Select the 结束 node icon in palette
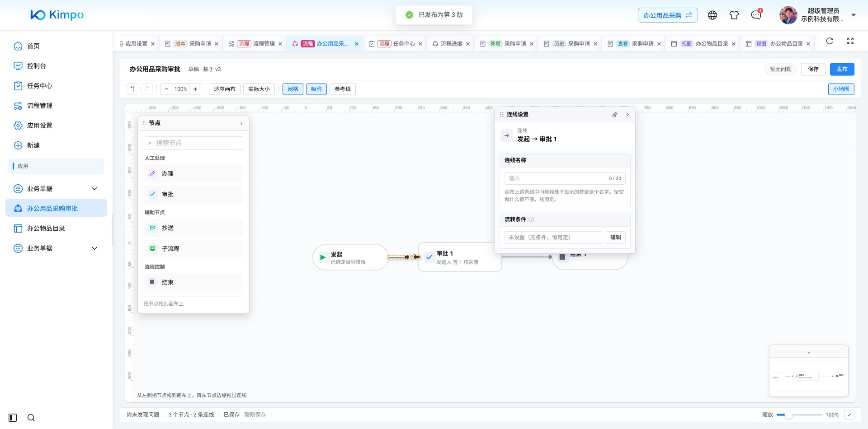 (x=153, y=282)
